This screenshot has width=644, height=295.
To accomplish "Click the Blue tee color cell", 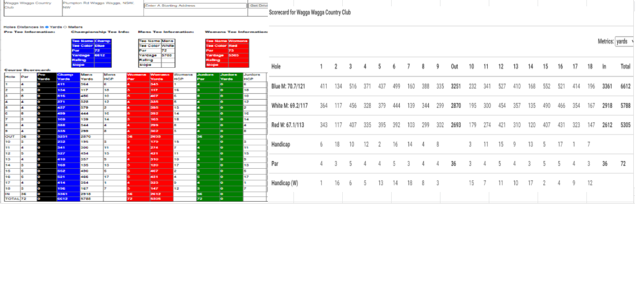I will (x=102, y=46).
